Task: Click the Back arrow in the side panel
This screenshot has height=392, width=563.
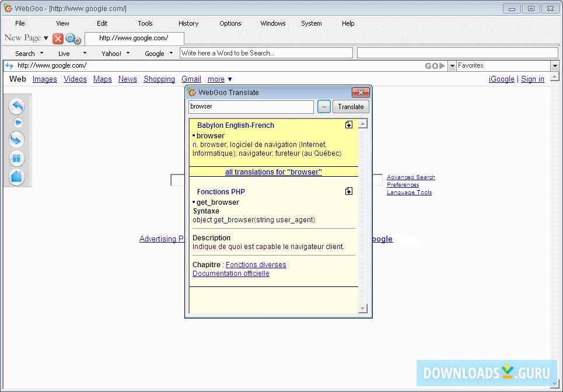Action: click(x=17, y=106)
